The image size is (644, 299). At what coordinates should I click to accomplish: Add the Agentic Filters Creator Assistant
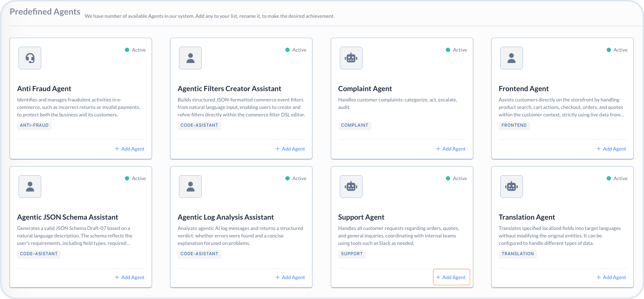click(290, 149)
